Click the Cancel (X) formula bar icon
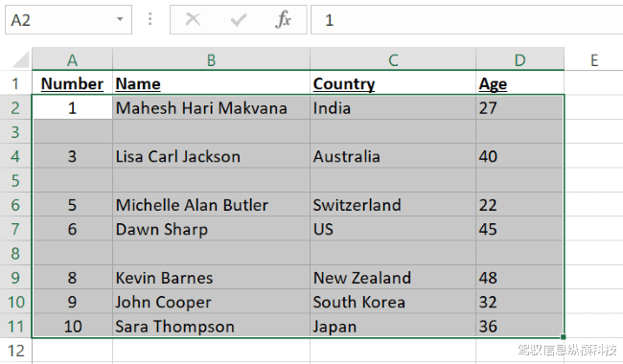623x364 pixels. point(193,19)
